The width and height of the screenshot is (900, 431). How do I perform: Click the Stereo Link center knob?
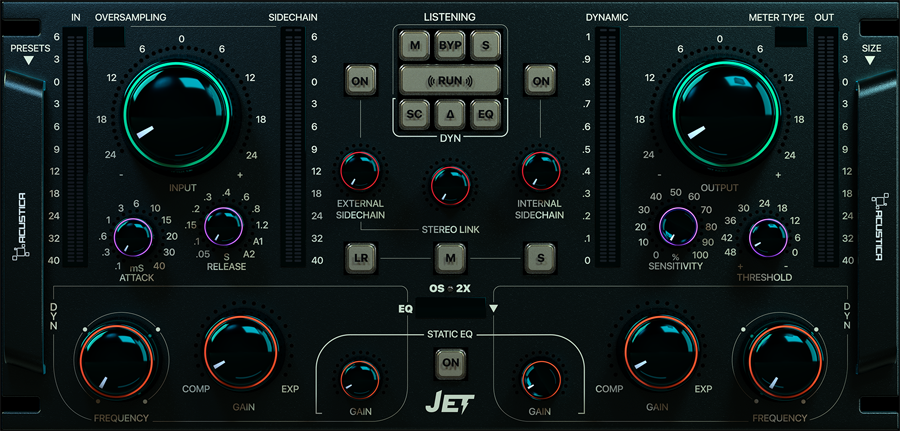click(x=451, y=186)
